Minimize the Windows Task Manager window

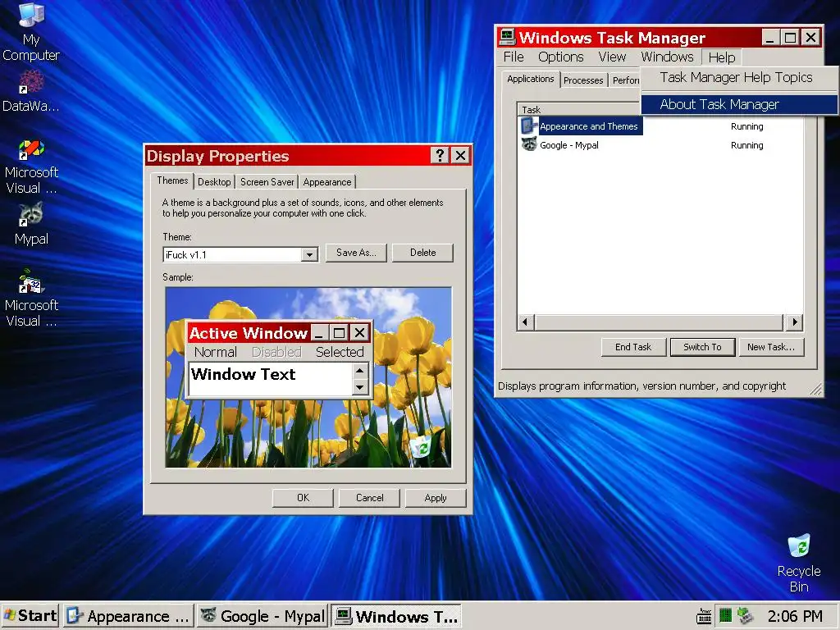(x=770, y=38)
